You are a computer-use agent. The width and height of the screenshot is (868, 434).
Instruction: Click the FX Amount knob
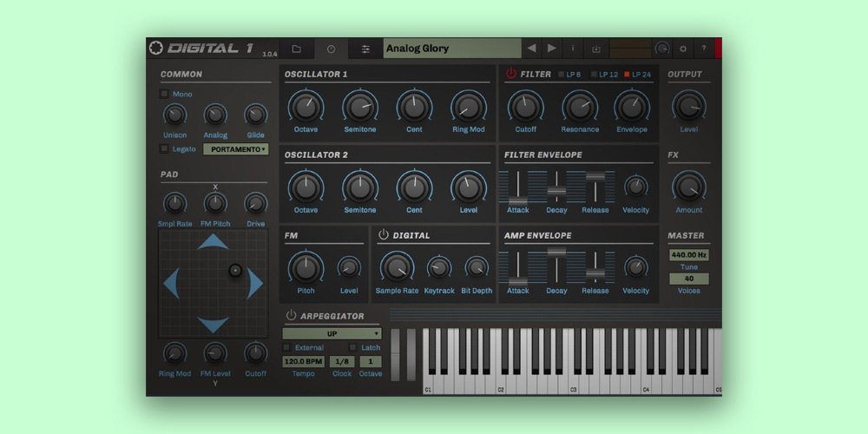pos(689,187)
